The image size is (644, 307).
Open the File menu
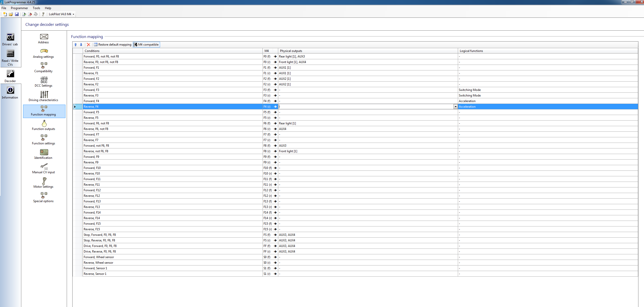[x=4, y=8]
